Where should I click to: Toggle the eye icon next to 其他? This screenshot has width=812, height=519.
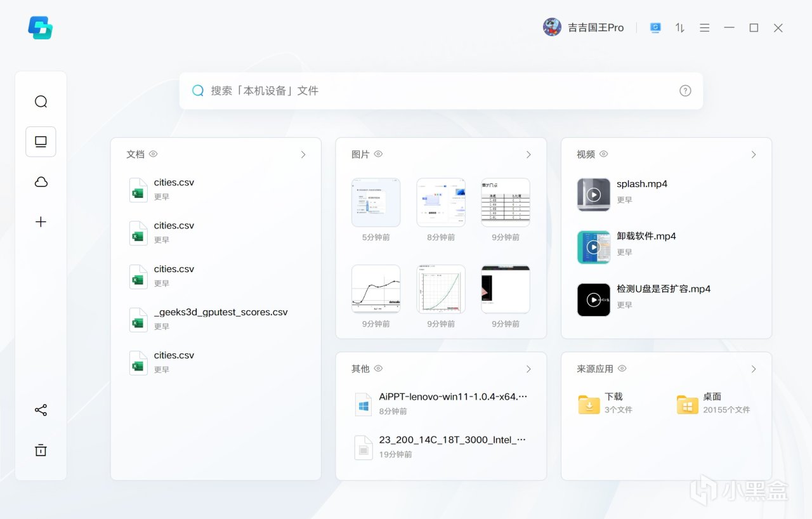(x=379, y=369)
